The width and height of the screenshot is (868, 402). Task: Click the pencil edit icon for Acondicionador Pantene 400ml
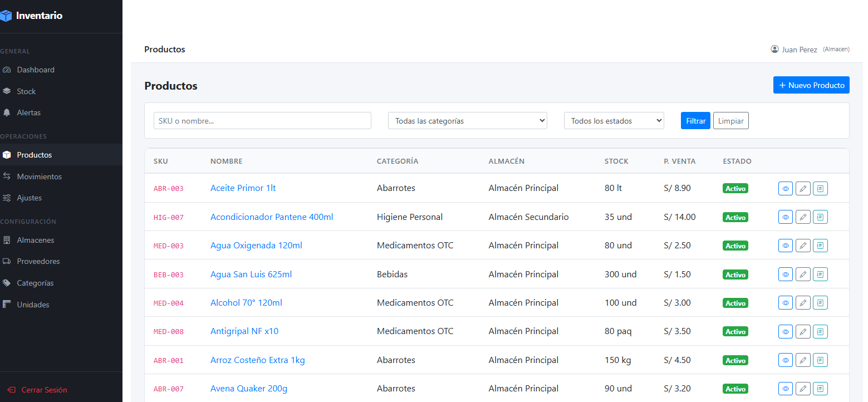[802, 217]
